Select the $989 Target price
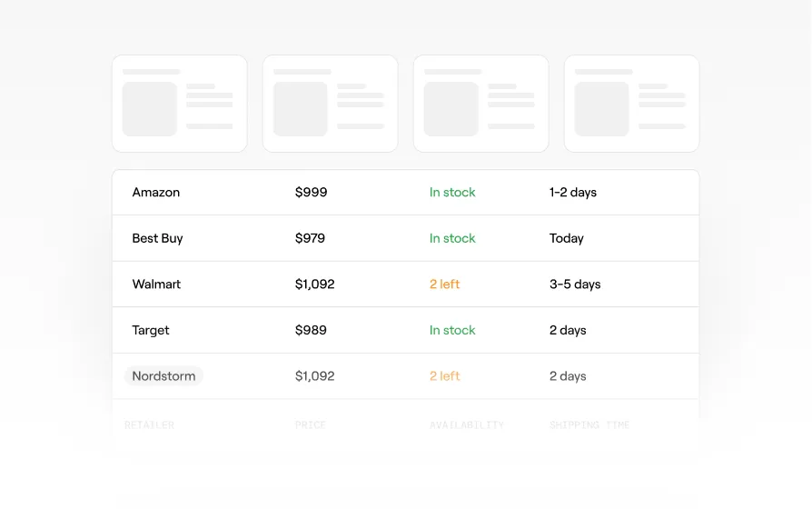 311,330
